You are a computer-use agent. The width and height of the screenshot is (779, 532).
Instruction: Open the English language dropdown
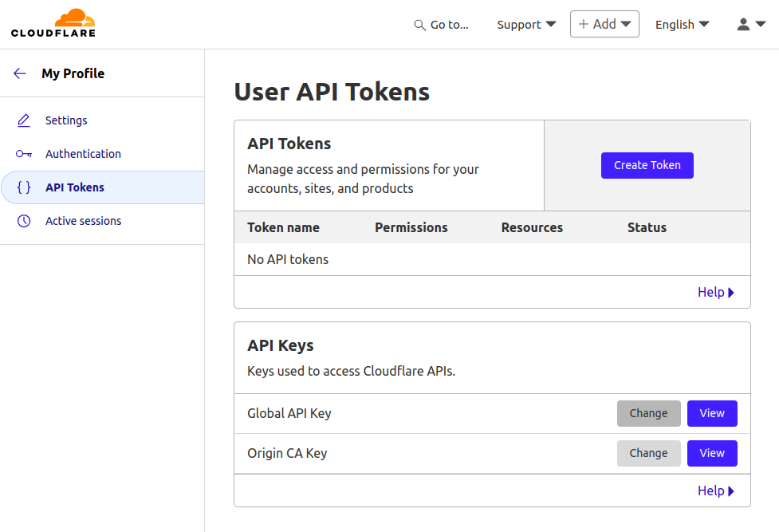tap(681, 25)
